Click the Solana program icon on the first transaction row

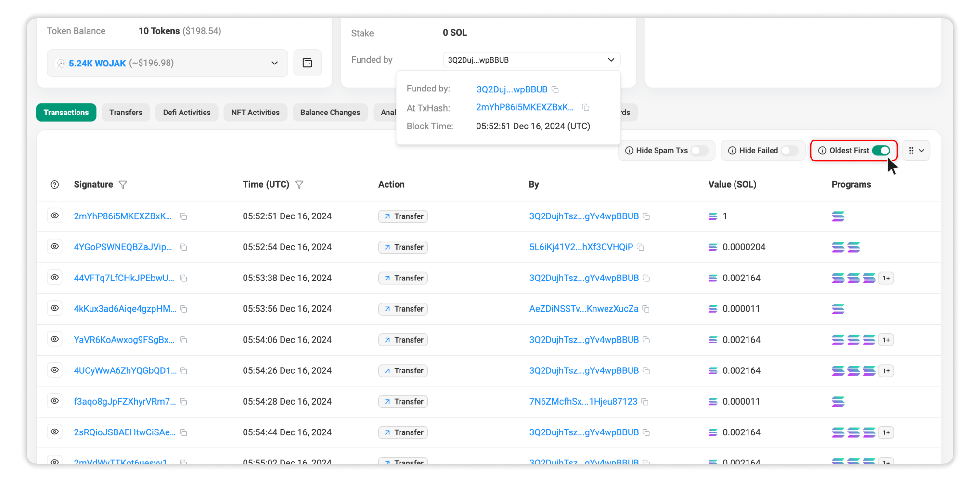coord(838,216)
